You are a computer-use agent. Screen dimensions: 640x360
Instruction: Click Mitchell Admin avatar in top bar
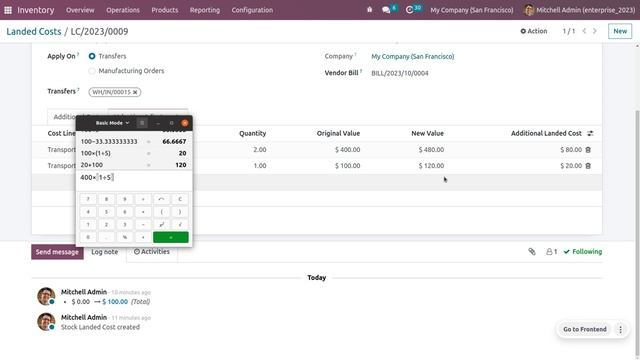(x=529, y=10)
